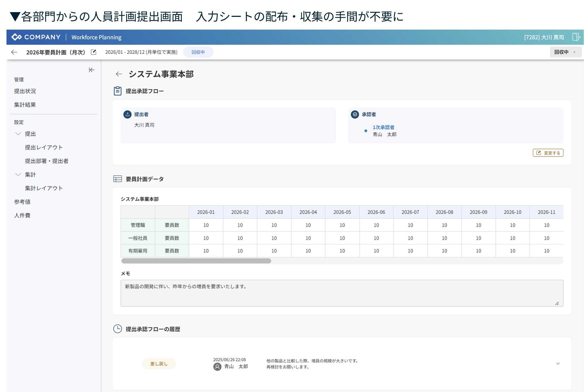Expand the 差し戻し history entry chevron
Viewport: 584px width, 392px height.
(558, 364)
